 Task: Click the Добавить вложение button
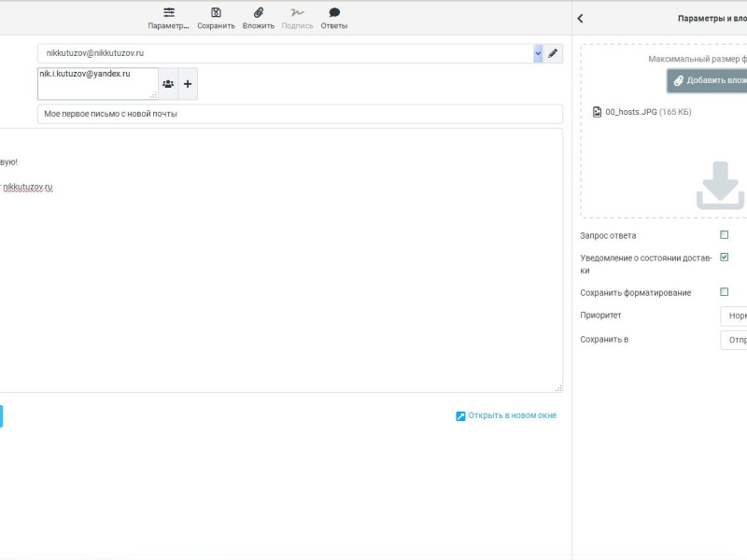tap(707, 80)
